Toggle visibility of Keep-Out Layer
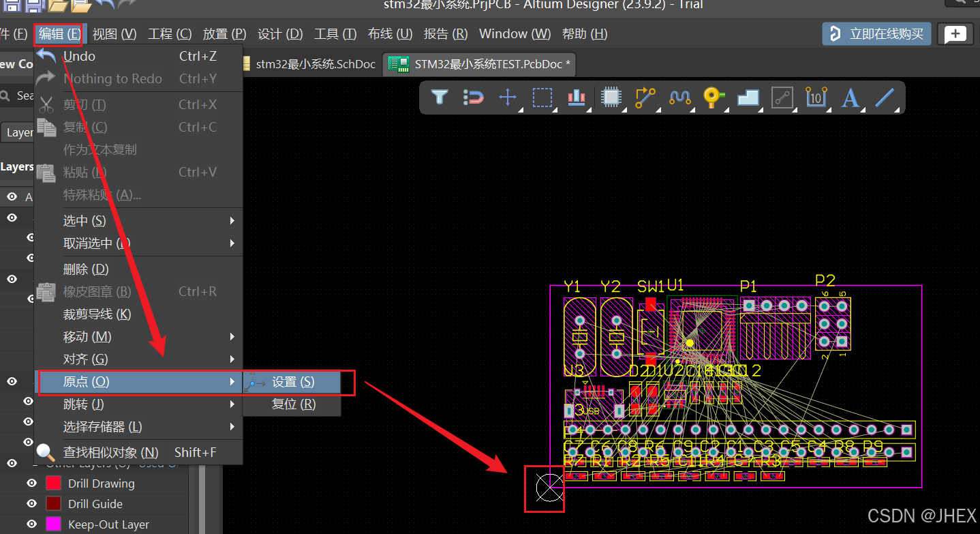This screenshot has width=980, height=534. click(x=31, y=524)
